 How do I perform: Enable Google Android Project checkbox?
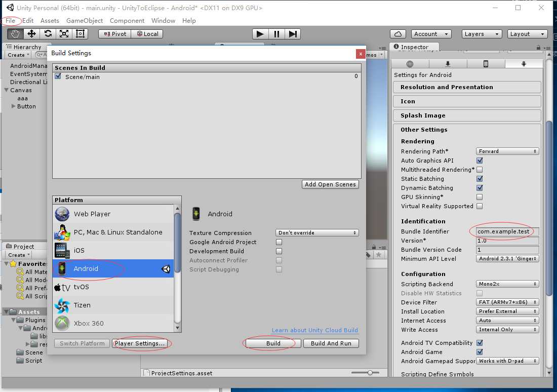point(279,242)
